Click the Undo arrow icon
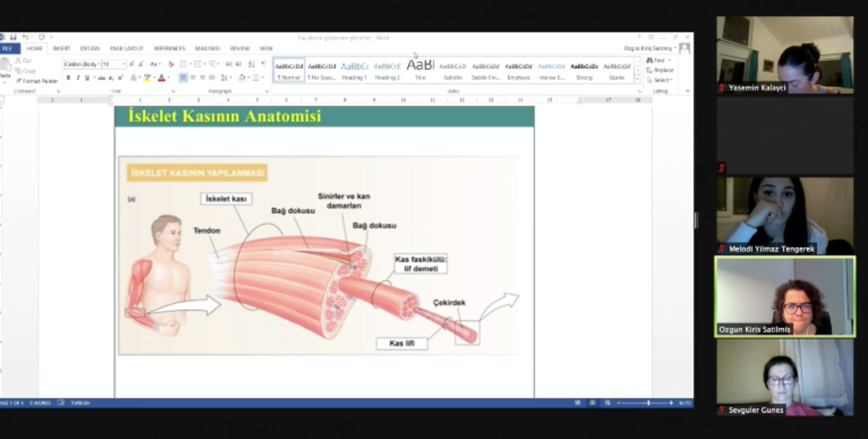 pyautogui.click(x=25, y=37)
